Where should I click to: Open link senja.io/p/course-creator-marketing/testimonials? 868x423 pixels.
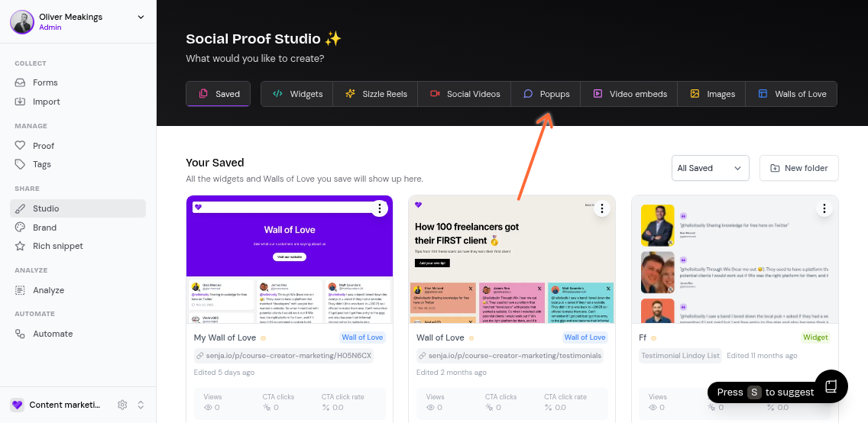click(510, 356)
